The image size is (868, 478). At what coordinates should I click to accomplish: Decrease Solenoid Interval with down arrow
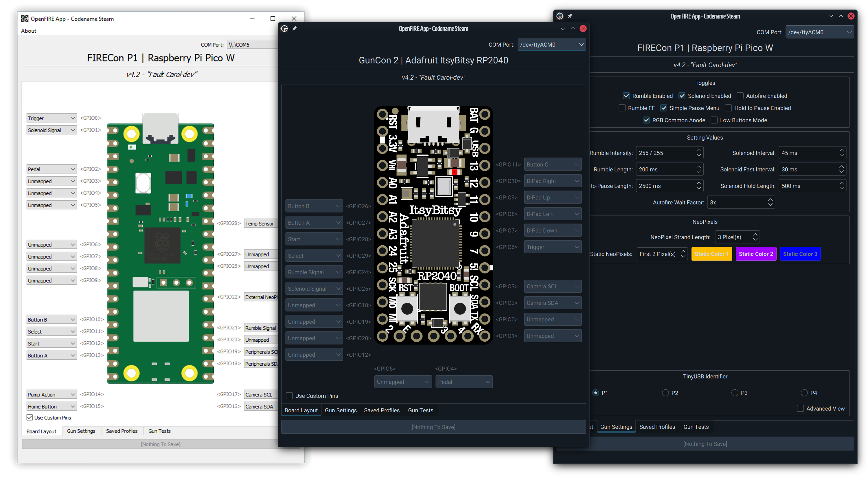841,155
